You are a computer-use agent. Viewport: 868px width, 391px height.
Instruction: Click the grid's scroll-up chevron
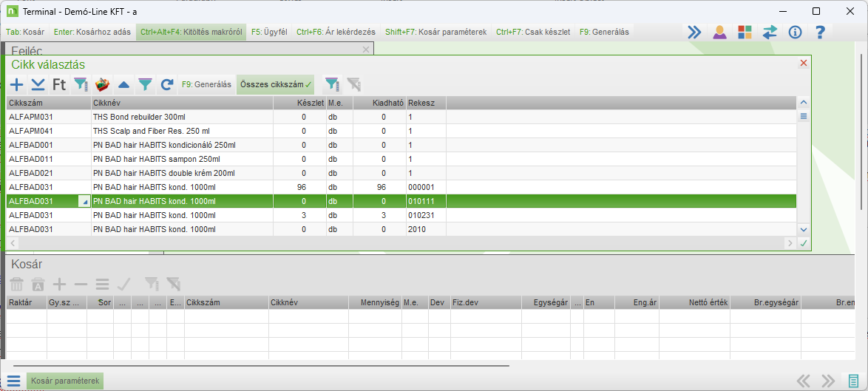click(804, 102)
